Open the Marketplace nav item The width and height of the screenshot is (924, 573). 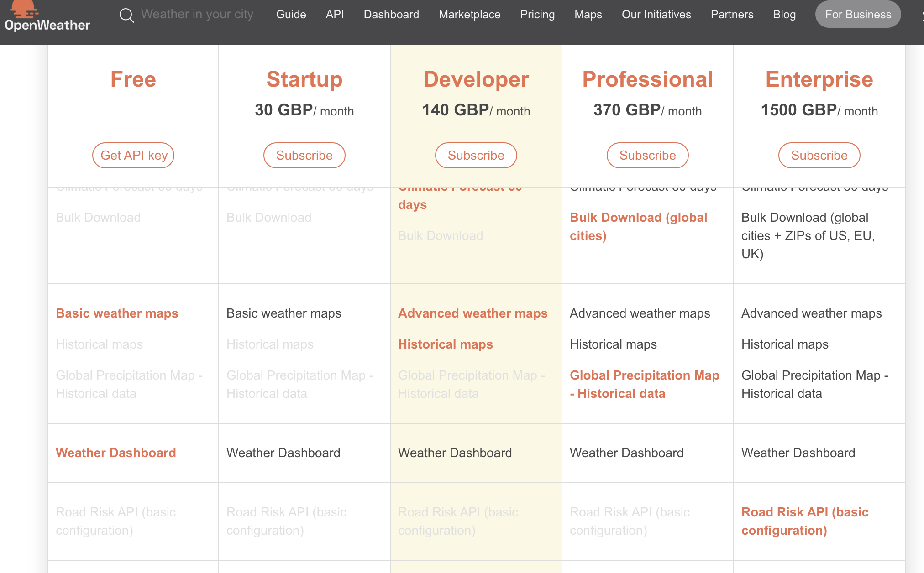(469, 15)
